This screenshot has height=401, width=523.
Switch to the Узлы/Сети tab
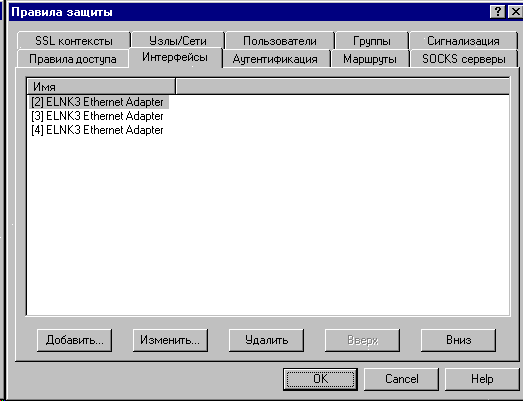178,41
